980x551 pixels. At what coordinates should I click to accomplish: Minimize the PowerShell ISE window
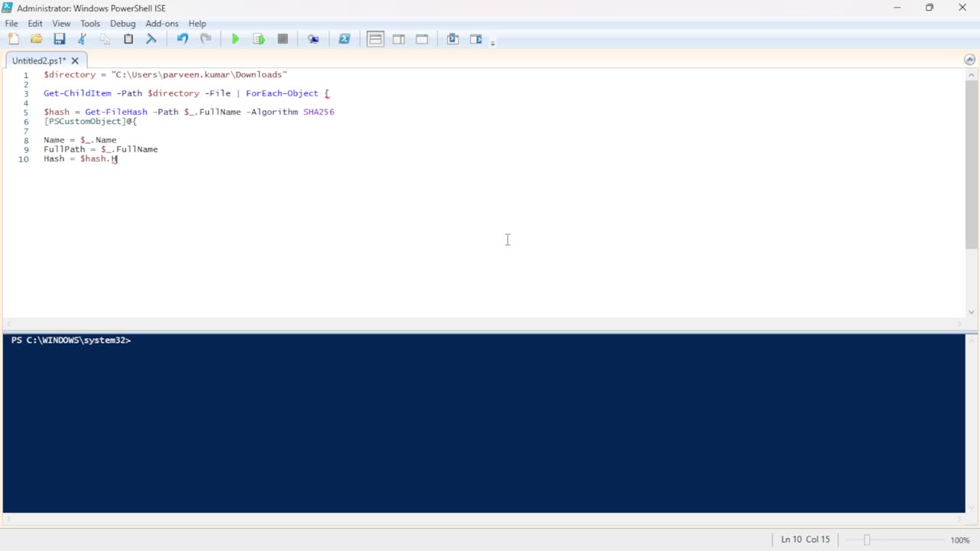pyautogui.click(x=897, y=8)
